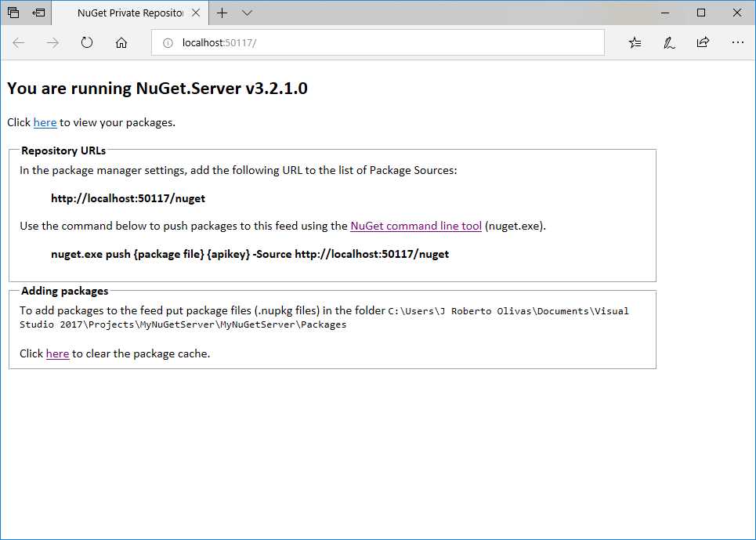Screen dimensions: 756x540
Task: Create a Web Note on this page
Action: click(x=668, y=43)
